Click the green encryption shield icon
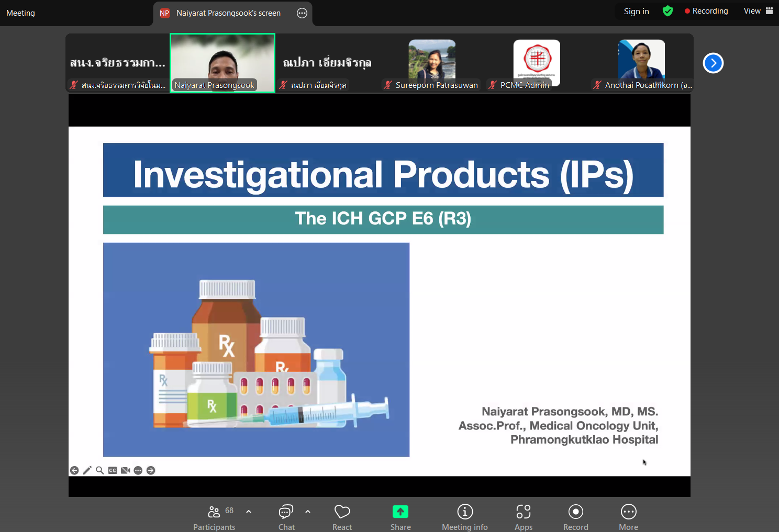Screen dimensions: 779x532 click(x=667, y=11)
